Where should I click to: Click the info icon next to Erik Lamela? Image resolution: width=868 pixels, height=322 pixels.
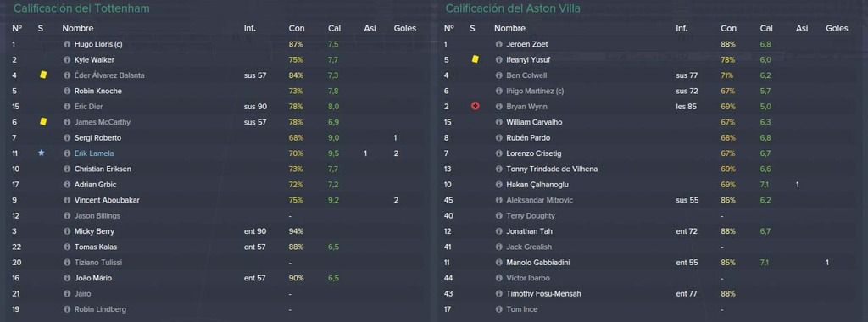click(x=67, y=153)
